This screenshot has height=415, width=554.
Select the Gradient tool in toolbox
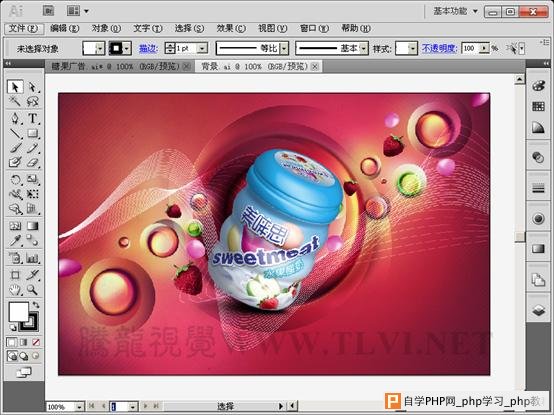[x=33, y=226]
